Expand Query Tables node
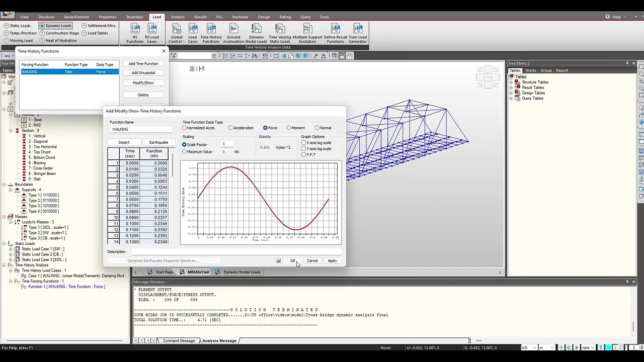Screen dimensions: 644x362 point(511,99)
